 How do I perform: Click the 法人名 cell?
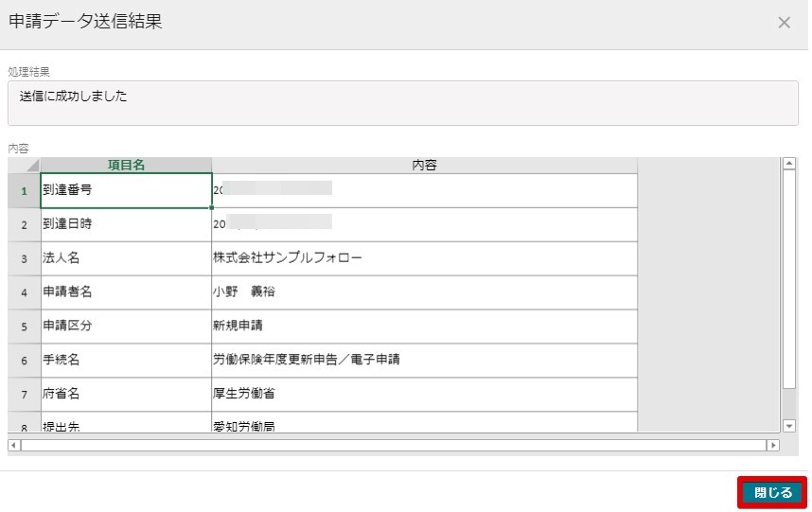127,259
